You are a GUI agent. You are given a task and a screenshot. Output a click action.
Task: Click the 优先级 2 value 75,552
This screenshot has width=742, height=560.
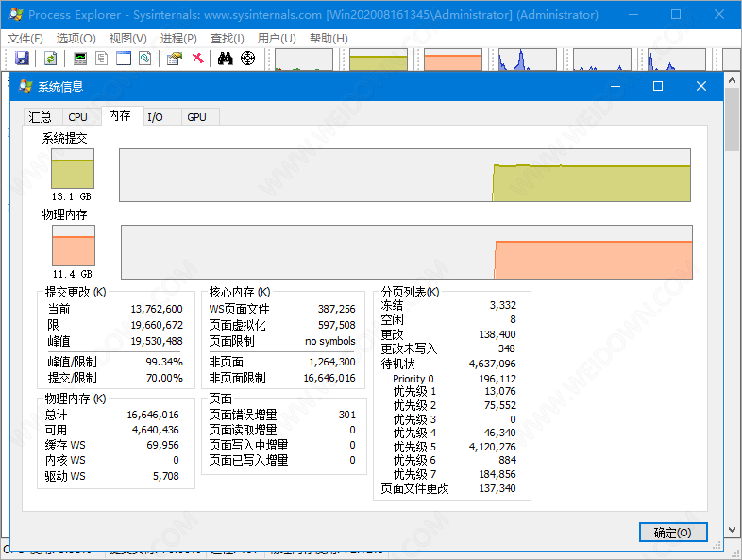500,406
